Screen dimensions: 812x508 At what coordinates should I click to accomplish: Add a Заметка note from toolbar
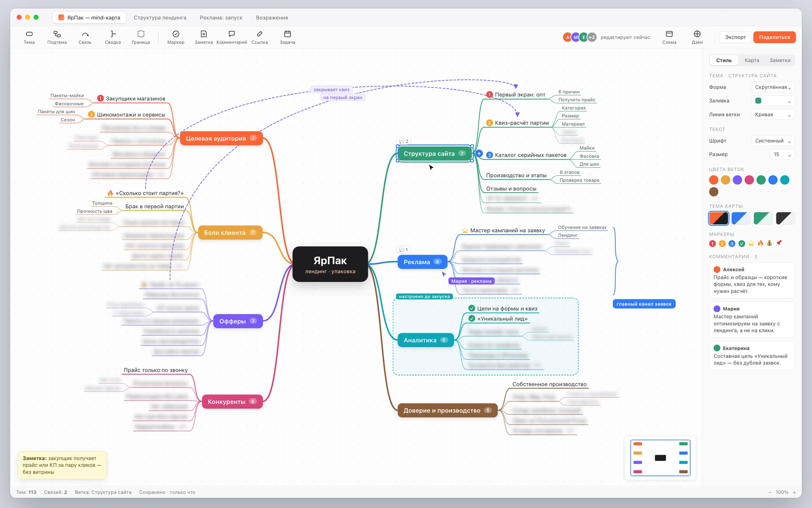click(x=204, y=37)
